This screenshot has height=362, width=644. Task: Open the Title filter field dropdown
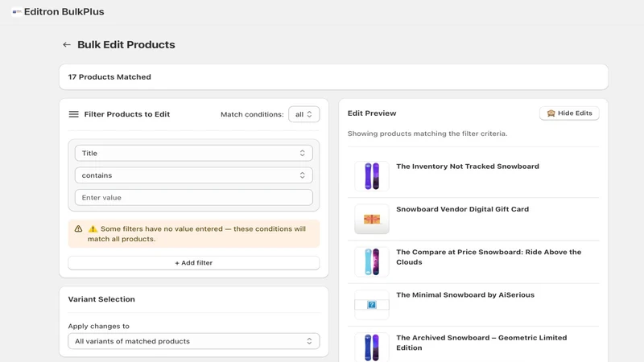click(194, 153)
